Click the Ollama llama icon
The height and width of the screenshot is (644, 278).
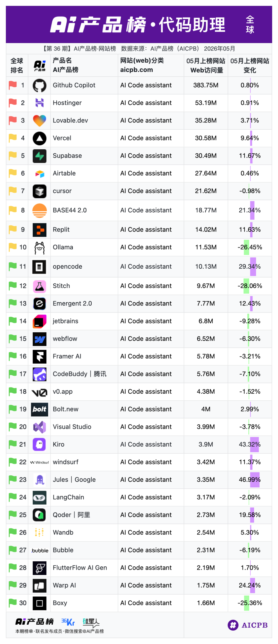click(x=39, y=247)
